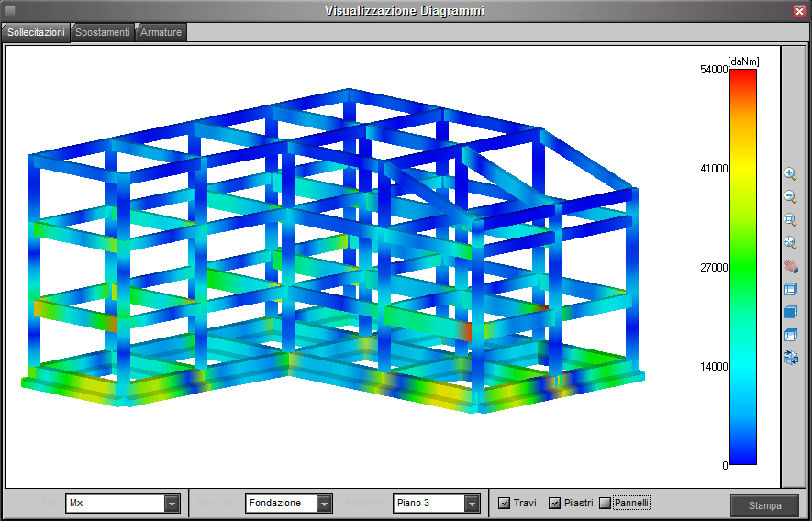The height and width of the screenshot is (521, 812).
Task: Switch to the Spostamenti tab
Action: 103,32
